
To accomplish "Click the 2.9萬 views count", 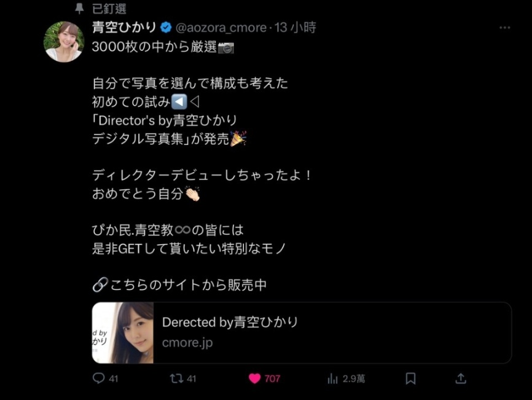I will pos(354,378).
